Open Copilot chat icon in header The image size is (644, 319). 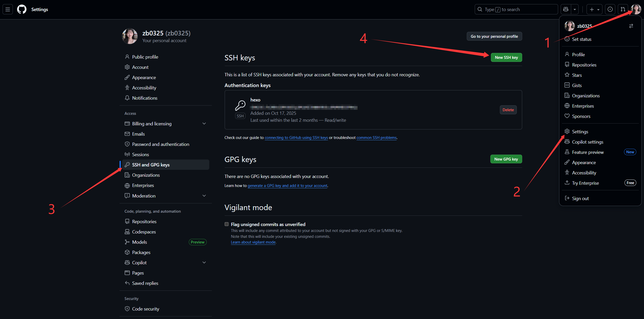coord(566,10)
